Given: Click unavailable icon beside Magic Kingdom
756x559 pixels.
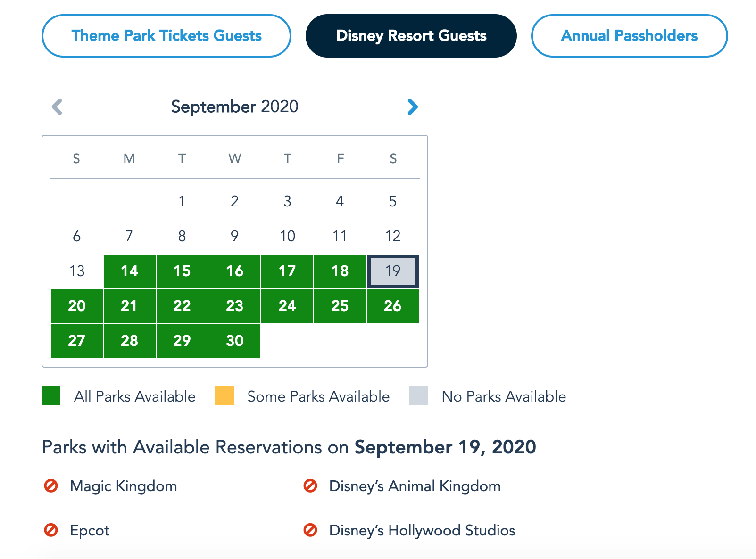Looking at the screenshot, I should [x=51, y=485].
